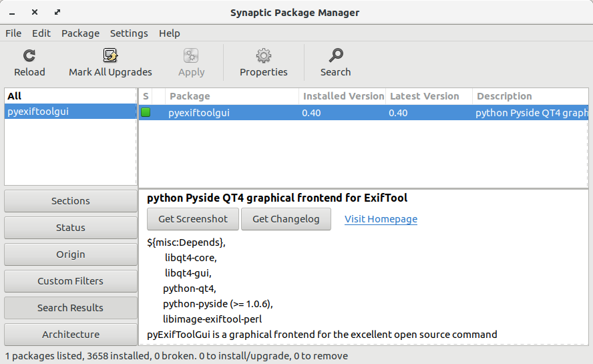Click the Mark All Upgrades icon

110,55
